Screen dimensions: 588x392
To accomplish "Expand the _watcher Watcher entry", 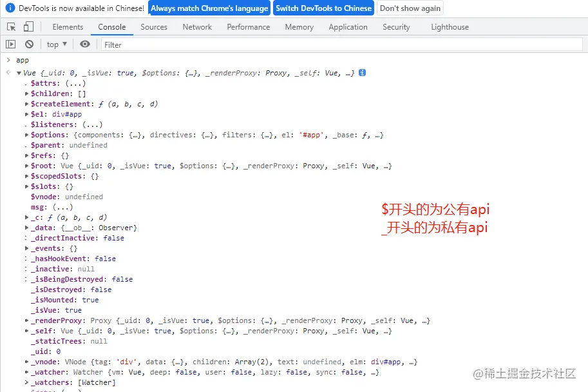I will tap(26, 372).
